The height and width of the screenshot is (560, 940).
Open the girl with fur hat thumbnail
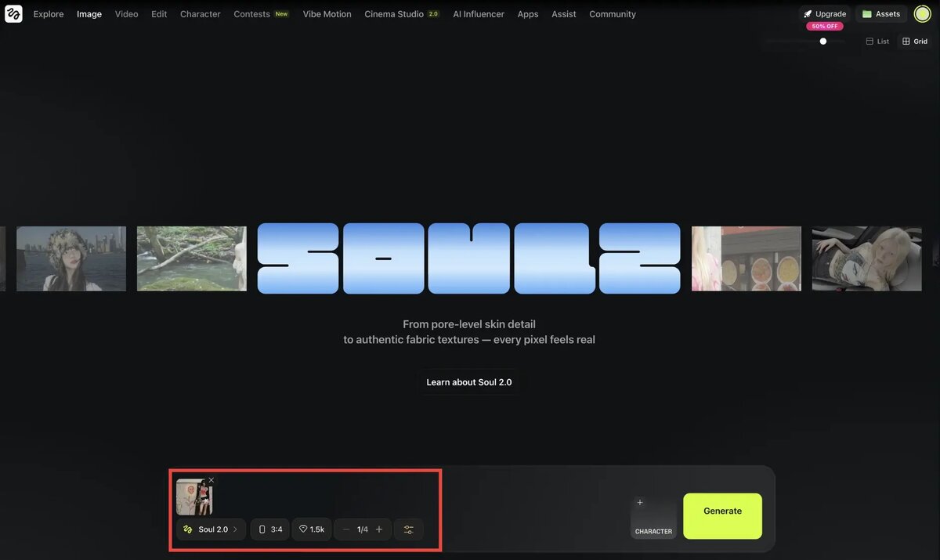click(71, 258)
